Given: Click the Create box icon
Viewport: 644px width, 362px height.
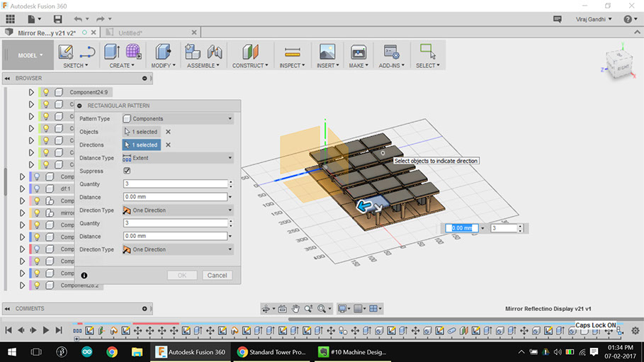Looking at the screenshot, I should [x=111, y=52].
